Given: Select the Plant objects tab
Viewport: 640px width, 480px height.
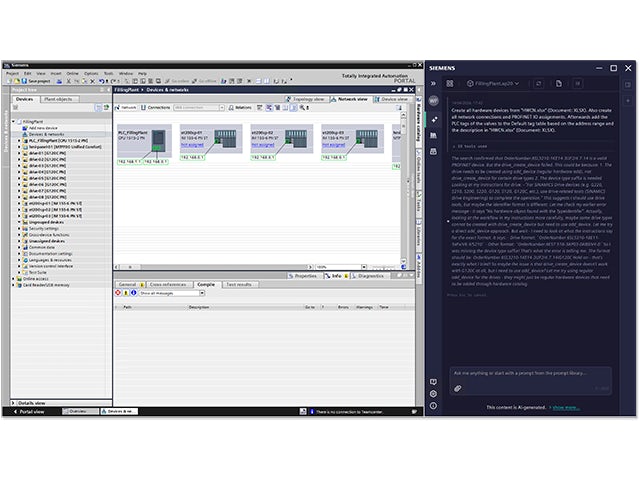Looking at the screenshot, I should coord(58,99).
